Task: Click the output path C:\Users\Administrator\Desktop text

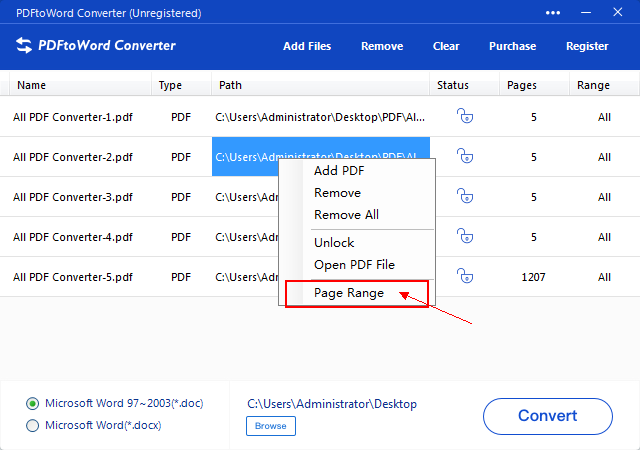Action: pyautogui.click(x=332, y=404)
